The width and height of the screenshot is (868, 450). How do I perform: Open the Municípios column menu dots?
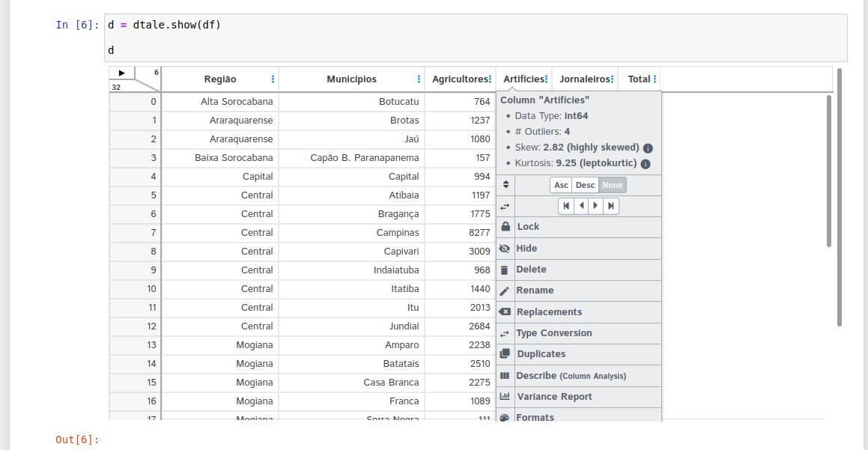point(419,79)
